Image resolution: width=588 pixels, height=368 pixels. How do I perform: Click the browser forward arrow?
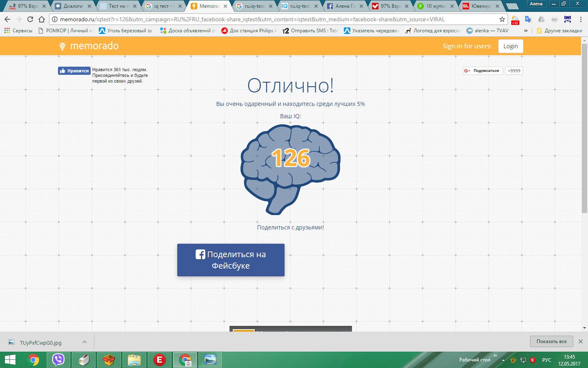click(x=19, y=19)
